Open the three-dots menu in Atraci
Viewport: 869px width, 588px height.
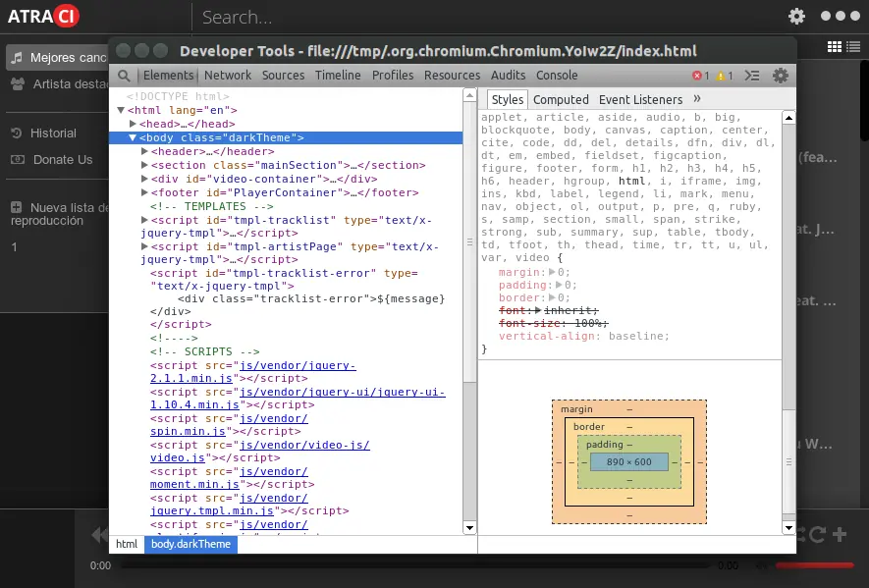841,16
